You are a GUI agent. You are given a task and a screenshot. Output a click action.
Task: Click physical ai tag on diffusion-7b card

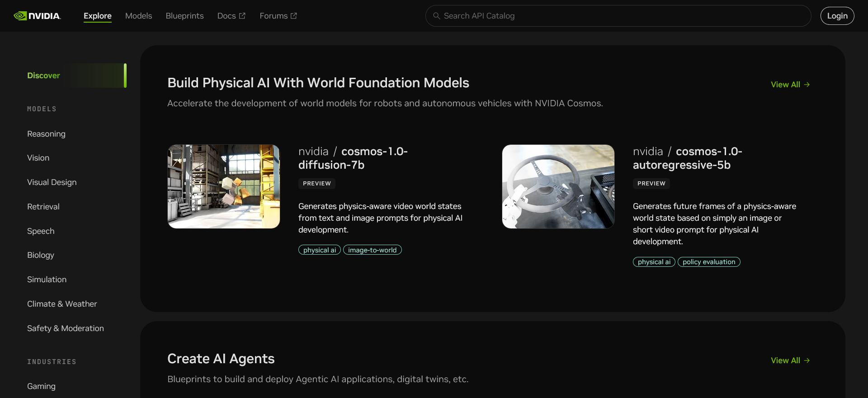(x=320, y=250)
